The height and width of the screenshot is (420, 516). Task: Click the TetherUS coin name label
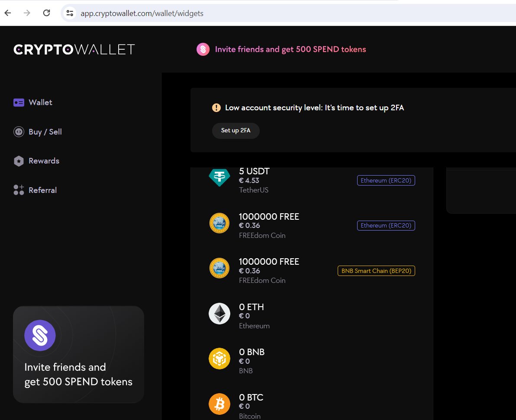pyautogui.click(x=254, y=190)
